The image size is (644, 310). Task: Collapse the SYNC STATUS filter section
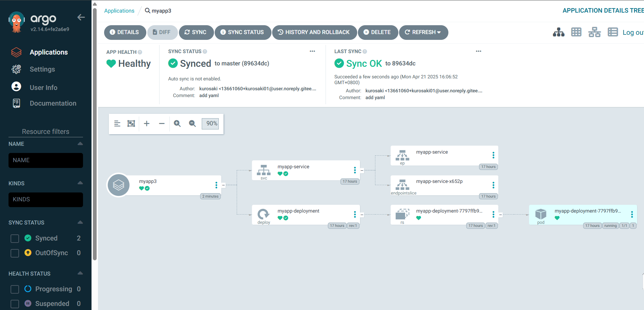pos(80,222)
